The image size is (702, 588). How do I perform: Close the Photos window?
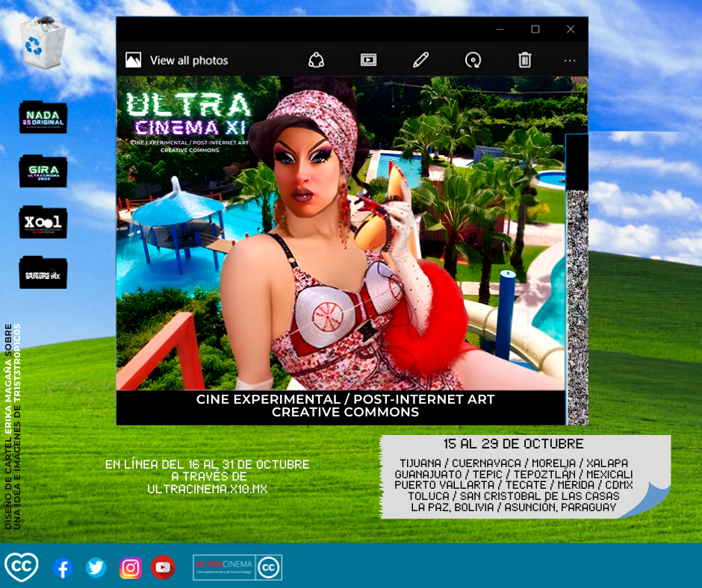(x=571, y=29)
